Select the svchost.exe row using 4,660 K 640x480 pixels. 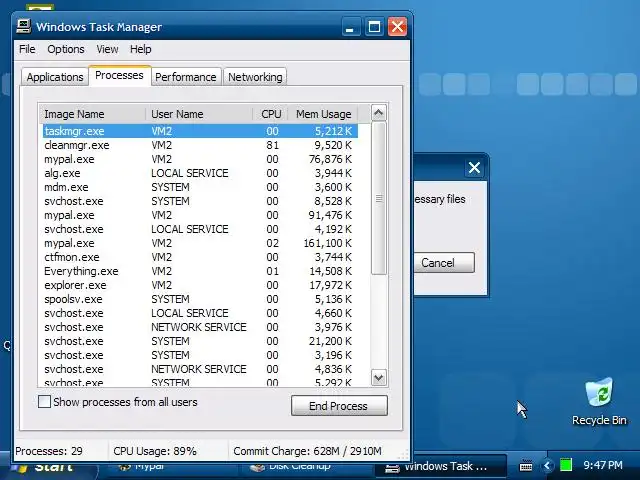point(200,313)
